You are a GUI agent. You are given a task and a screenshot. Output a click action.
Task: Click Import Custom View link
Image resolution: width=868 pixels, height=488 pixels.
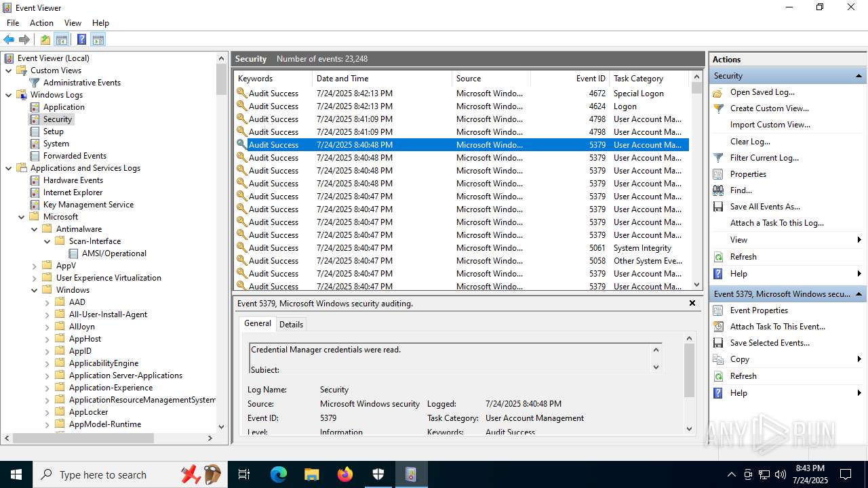tap(770, 125)
